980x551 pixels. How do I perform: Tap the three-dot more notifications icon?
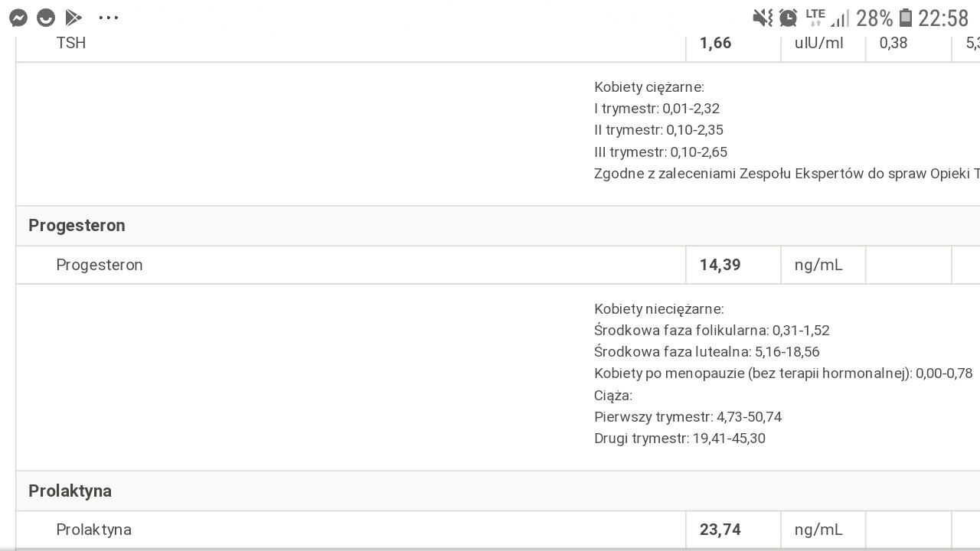109,18
